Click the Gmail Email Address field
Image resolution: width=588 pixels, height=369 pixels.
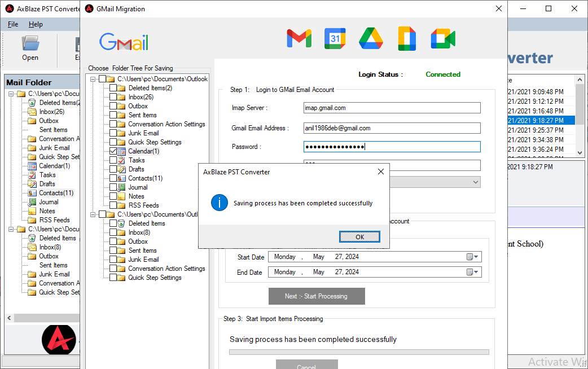pos(392,128)
